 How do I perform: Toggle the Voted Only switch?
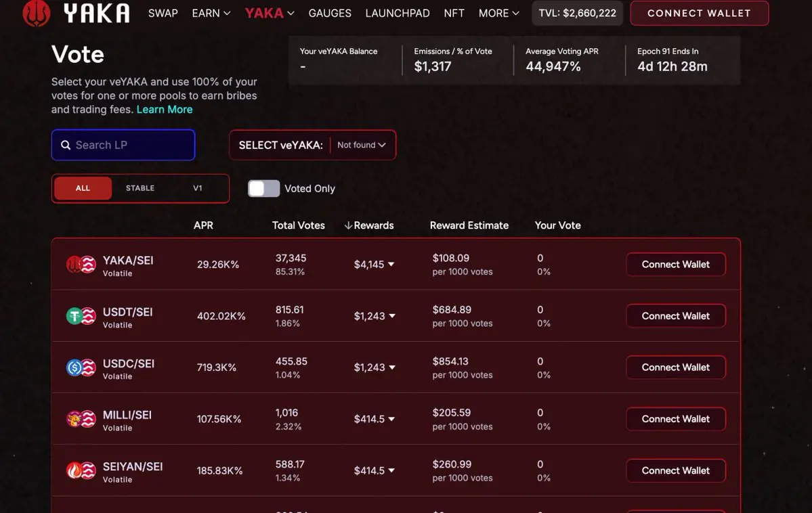263,188
